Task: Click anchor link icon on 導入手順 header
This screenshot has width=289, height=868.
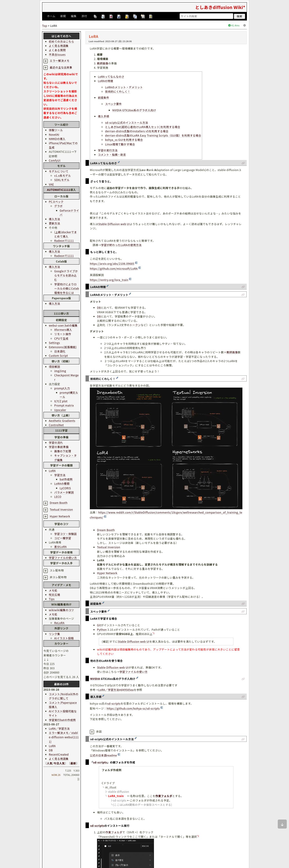Action: 243,697
